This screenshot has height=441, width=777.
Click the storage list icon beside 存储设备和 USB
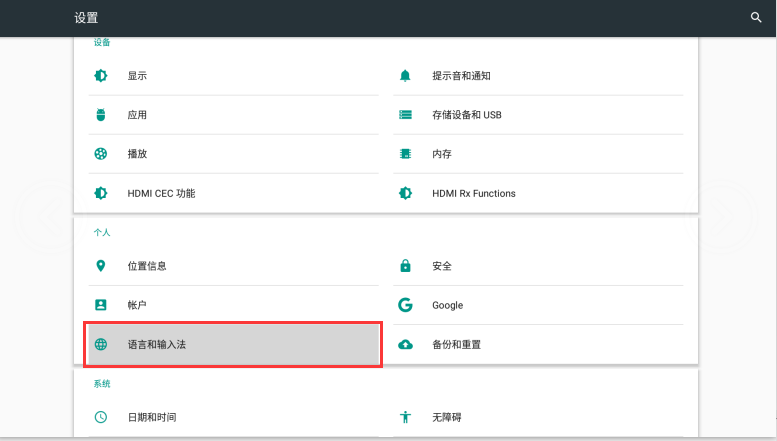(405, 115)
